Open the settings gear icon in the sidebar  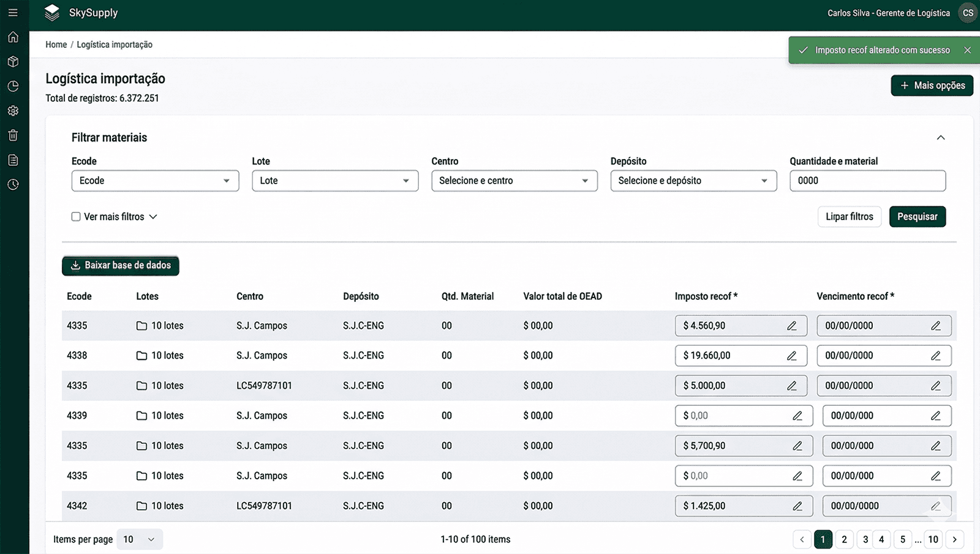click(x=13, y=111)
